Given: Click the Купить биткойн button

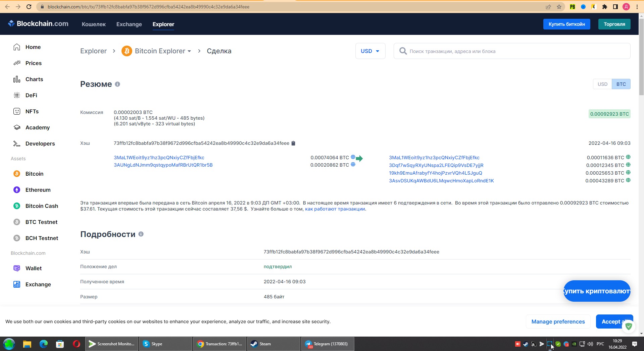Looking at the screenshot, I should (567, 24).
